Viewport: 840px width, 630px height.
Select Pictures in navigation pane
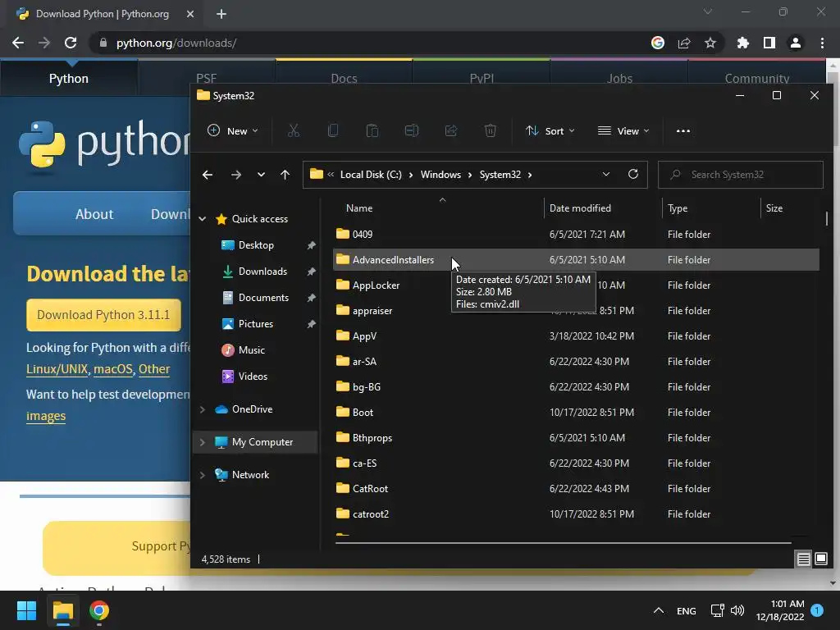[x=256, y=323]
